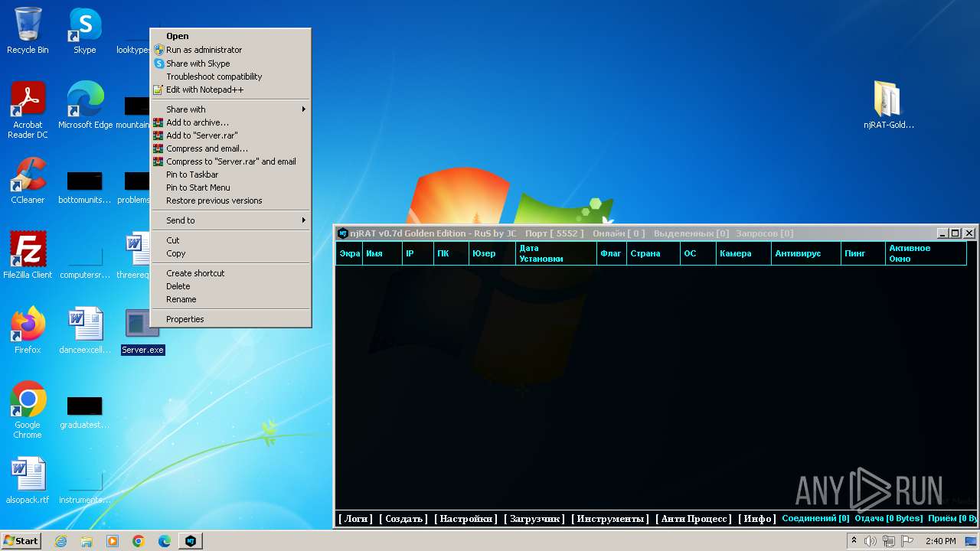
Task: Open the Recycle Bin desktop icon
Action: click(28, 31)
